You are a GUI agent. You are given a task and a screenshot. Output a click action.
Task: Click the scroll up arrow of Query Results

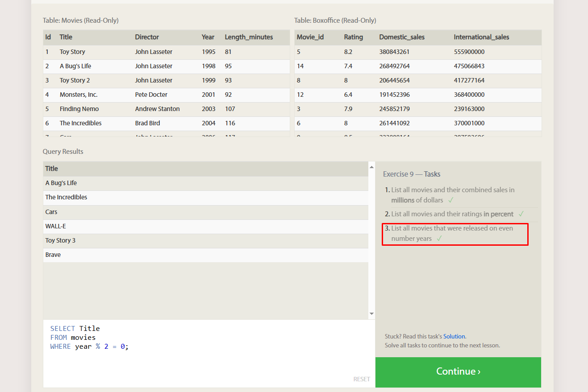(372, 167)
